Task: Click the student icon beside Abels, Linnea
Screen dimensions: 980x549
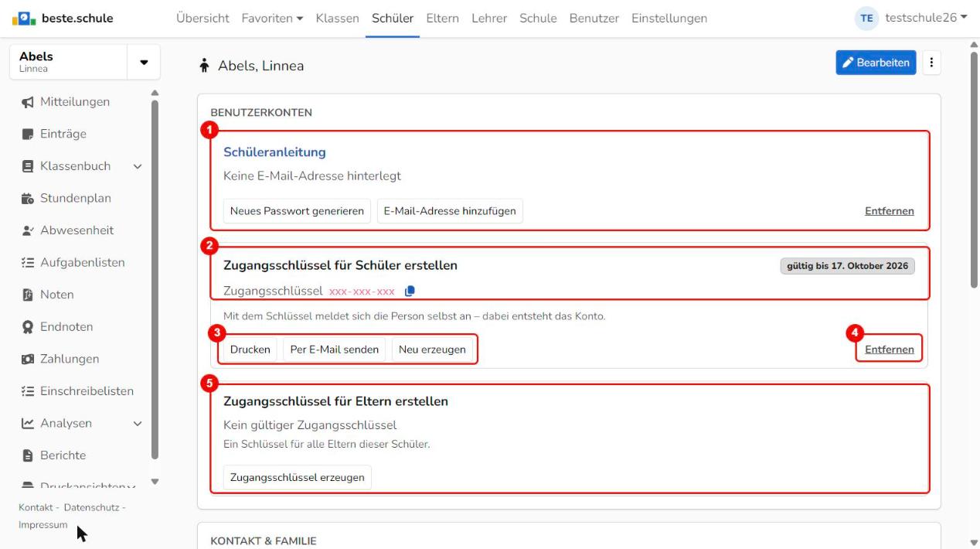Action: click(x=204, y=66)
